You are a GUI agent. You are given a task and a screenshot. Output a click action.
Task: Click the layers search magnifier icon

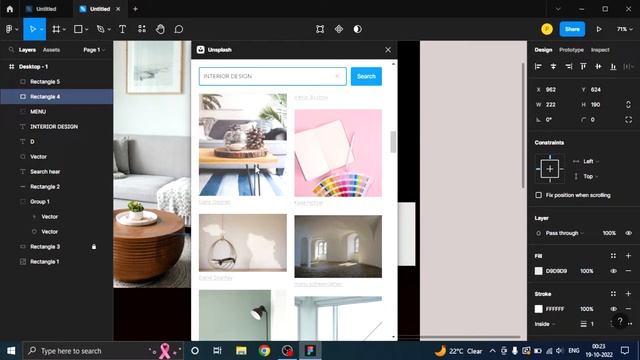(11, 50)
